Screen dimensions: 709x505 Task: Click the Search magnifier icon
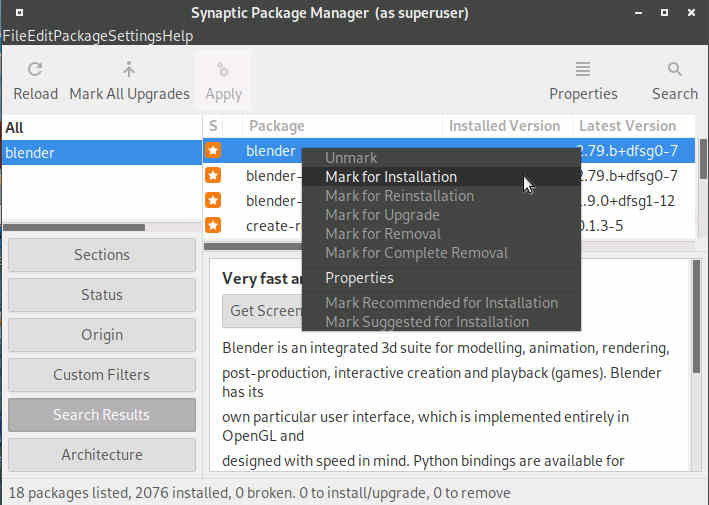coord(675,69)
